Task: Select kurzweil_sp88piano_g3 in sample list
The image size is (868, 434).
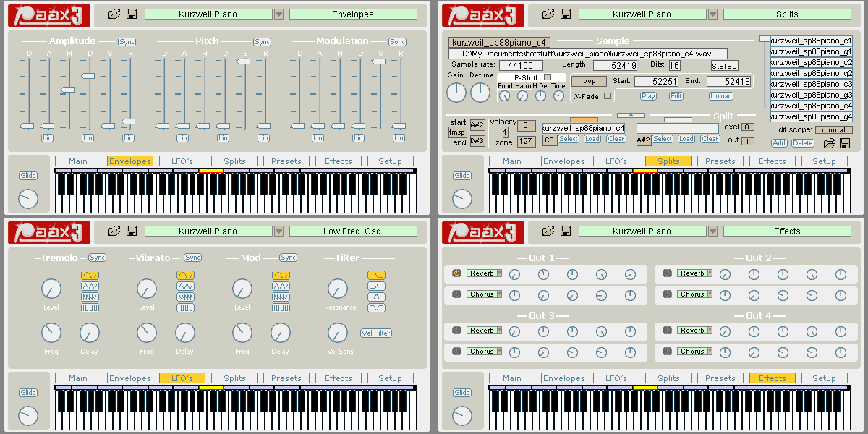Action: pos(812,95)
